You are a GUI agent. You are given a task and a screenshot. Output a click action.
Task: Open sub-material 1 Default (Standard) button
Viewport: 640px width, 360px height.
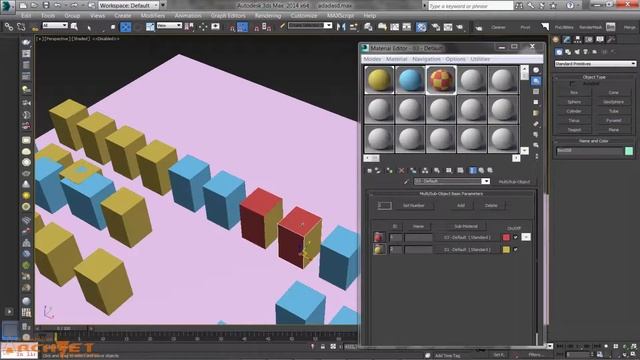[467, 237]
